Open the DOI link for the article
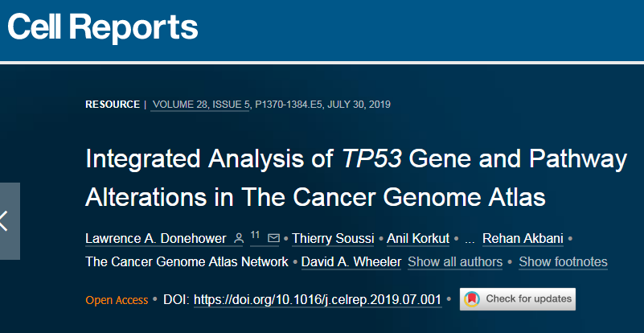644x333 pixels. (x=318, y=299)
